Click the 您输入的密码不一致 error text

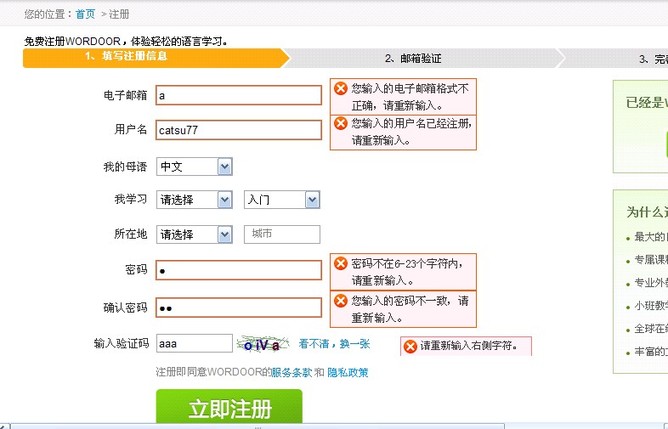[410, 309]
